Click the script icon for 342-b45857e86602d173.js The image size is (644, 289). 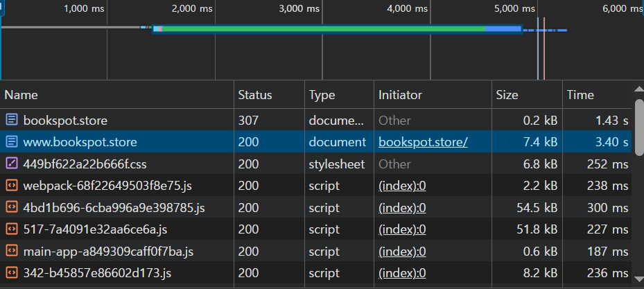(x=12, y=273)
